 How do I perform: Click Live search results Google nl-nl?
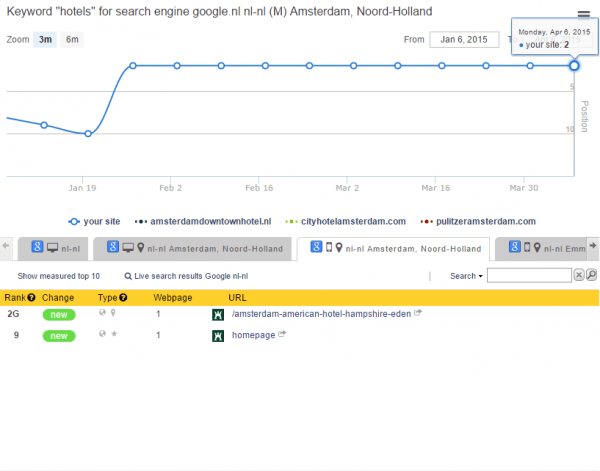[x=185, y=275]
